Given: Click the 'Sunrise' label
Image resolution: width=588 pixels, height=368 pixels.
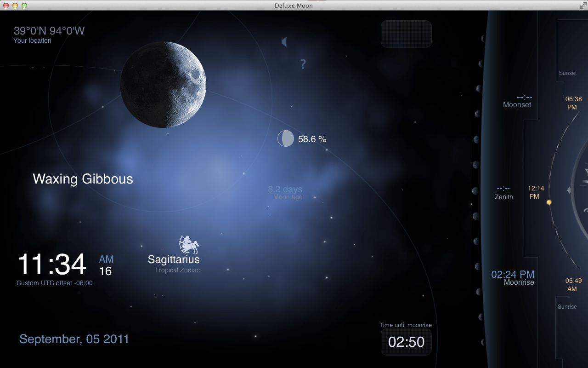Looking at the screenshot, I should click(x=567, y=307).
